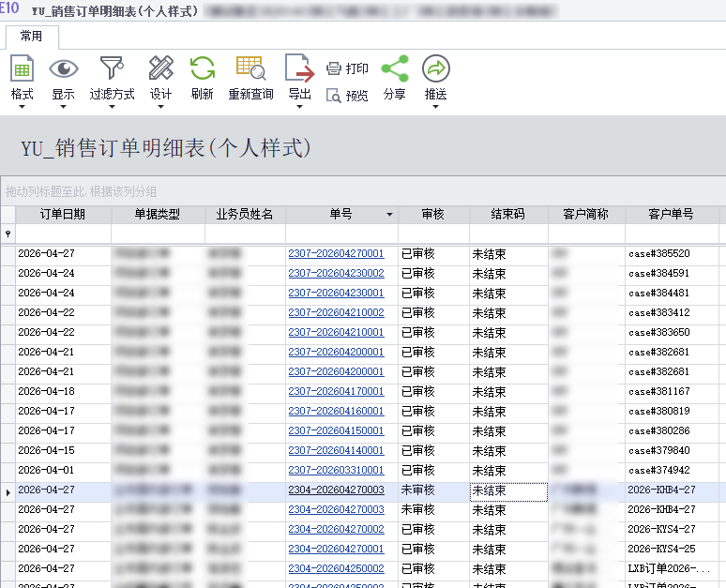This screenshot has width=726, height=588.
Task: Open the 格式 format tool
Action: click(x=22, y=77)
